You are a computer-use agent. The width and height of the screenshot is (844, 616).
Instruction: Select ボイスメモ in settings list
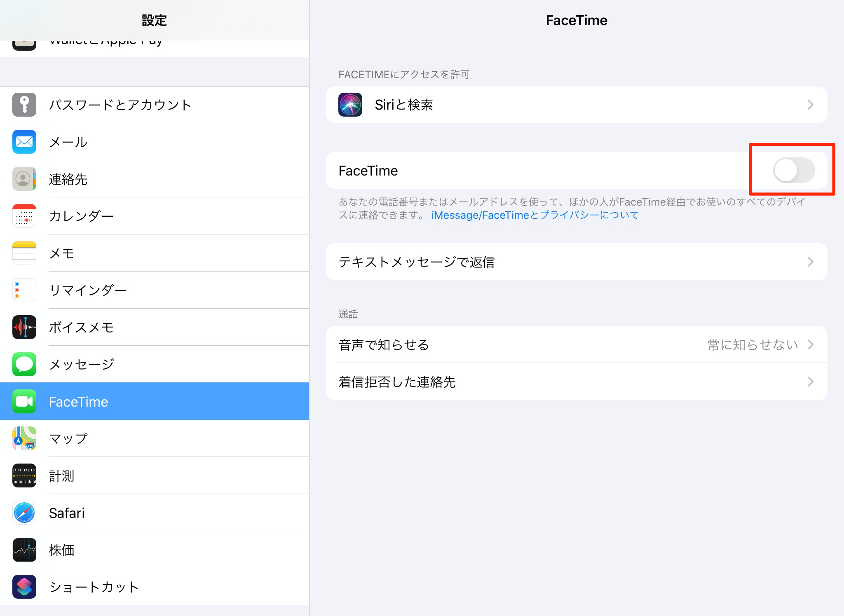click(155, 327)
